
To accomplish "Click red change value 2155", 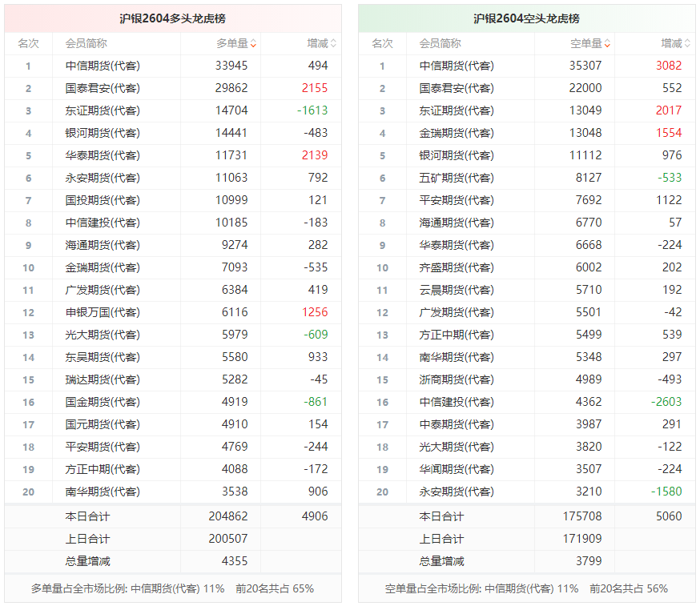I will tap(315, 88).
